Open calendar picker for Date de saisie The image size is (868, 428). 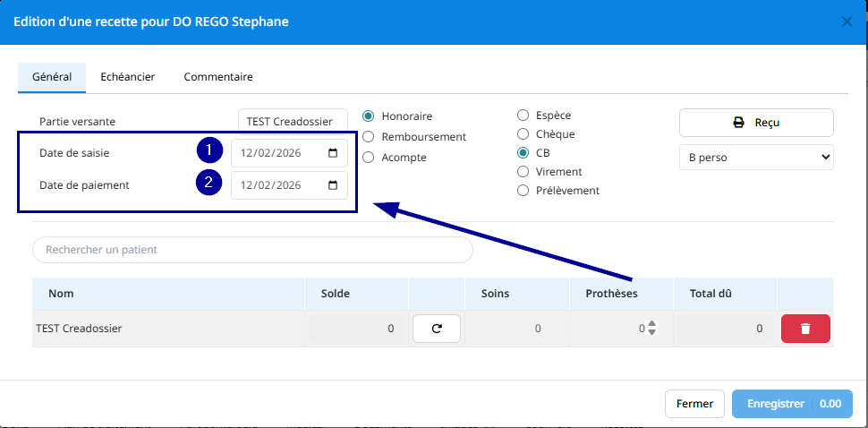pos(333,153)
